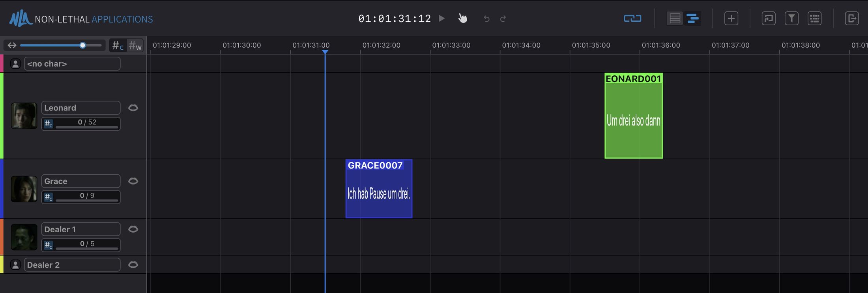Screen dimensions: 868x293
Task: Toggle visibility of Dealer 1 track
Action: tap(133, 229)
